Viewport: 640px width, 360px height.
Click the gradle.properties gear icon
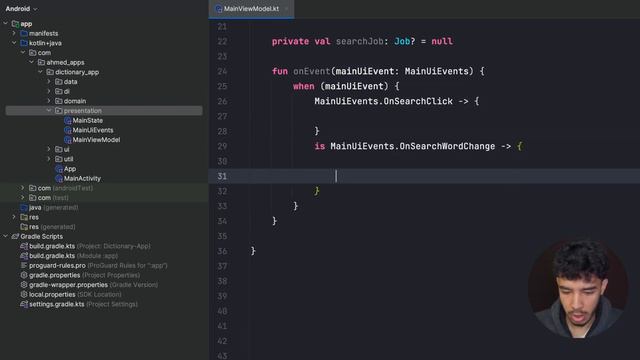click(x=24, y=275)
